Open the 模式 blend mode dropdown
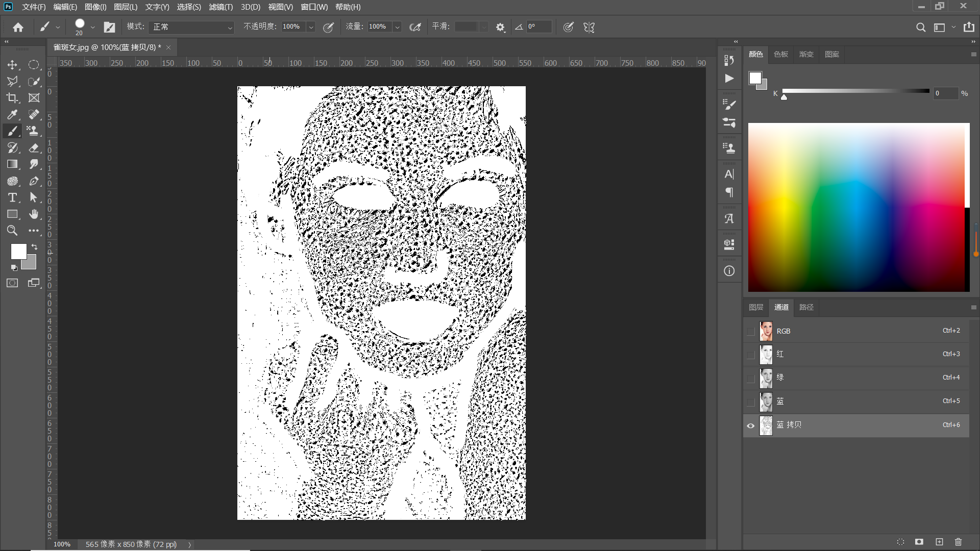This screenshot has height=551, width=980. coord(191,27)
